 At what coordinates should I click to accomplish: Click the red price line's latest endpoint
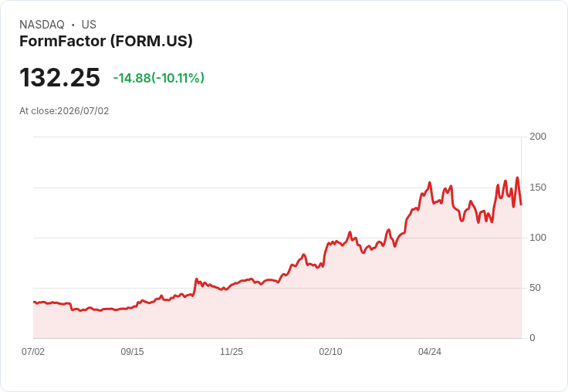521,204
